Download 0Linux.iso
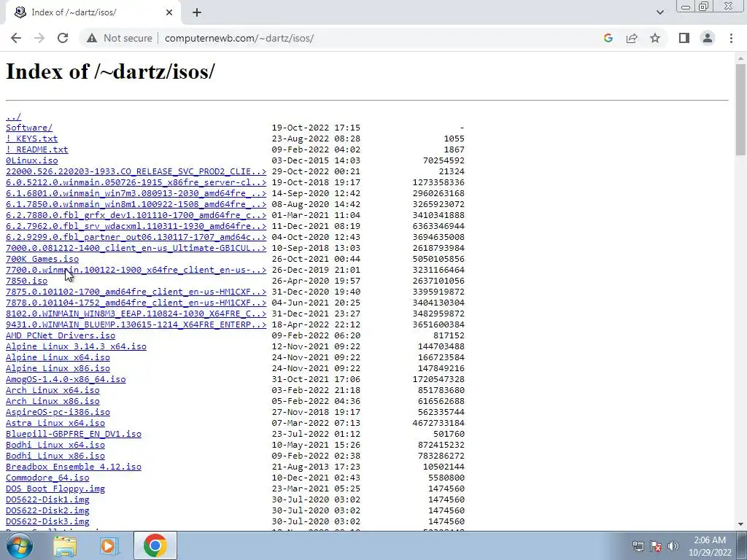The width and height of the screenshot is (747, 560). coord(31,160)
